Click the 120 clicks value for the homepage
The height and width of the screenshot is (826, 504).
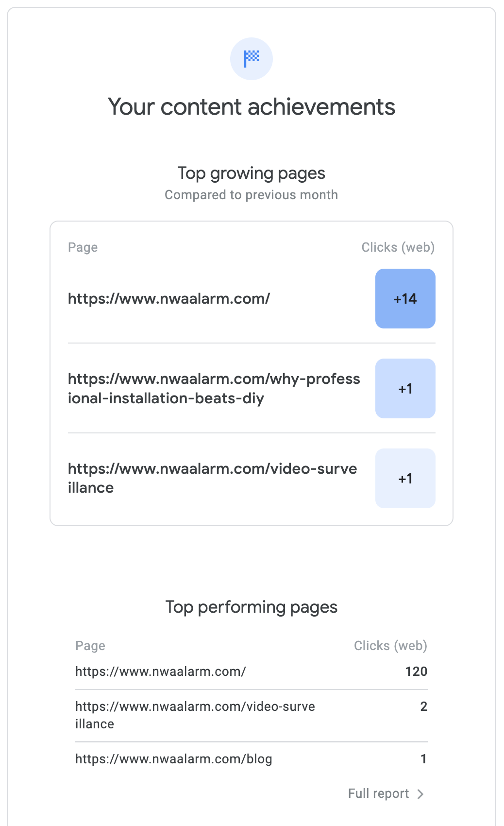(x=416, y=671)
